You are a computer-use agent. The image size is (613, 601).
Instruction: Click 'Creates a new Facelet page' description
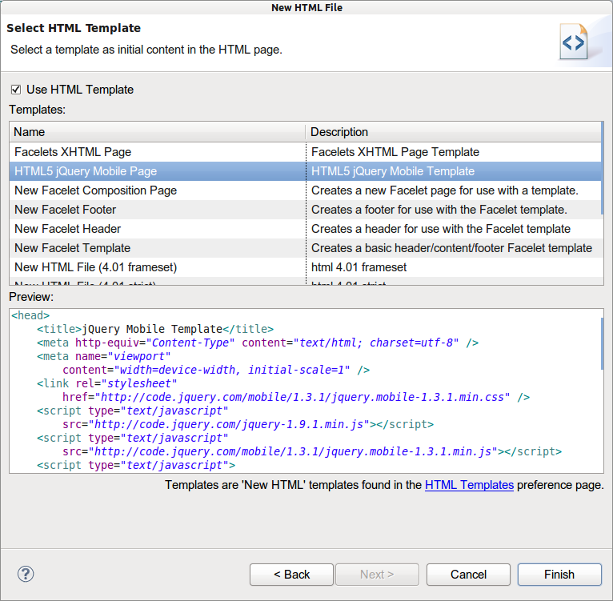point(445,190)
